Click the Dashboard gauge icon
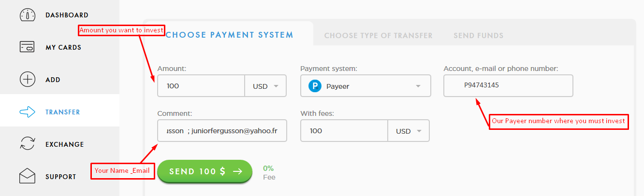Image resolution: width=644 pixels, height=196 pixels. pos(28,15)
